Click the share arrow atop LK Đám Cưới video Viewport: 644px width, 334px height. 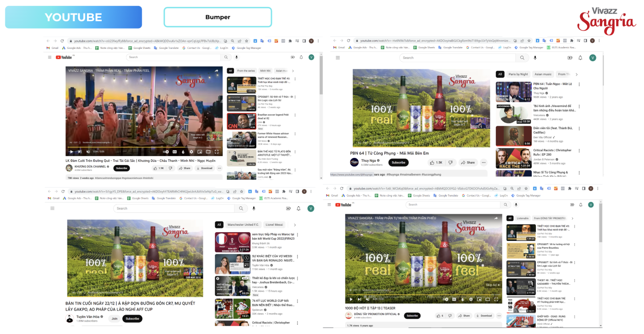pyautogui.click(x=216, y=70)
